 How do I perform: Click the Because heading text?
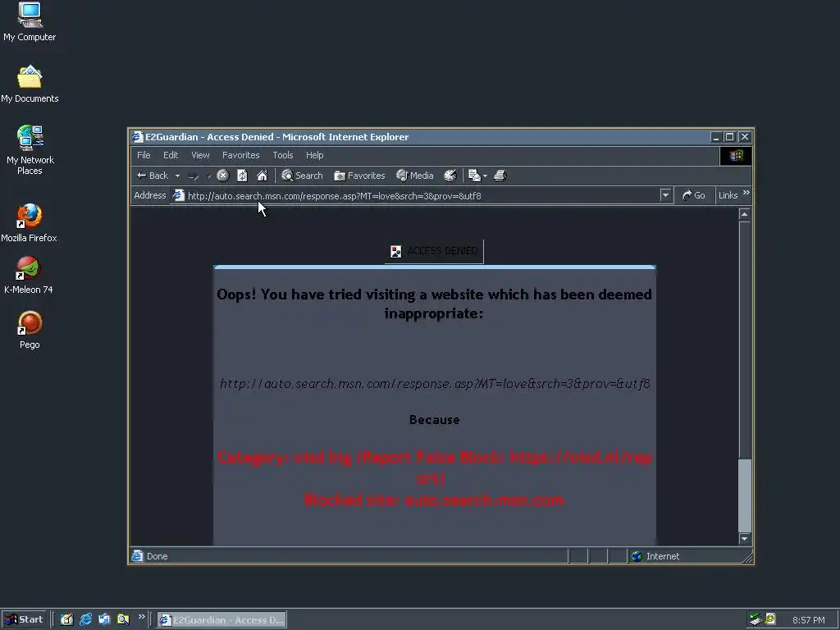[435, 420]
